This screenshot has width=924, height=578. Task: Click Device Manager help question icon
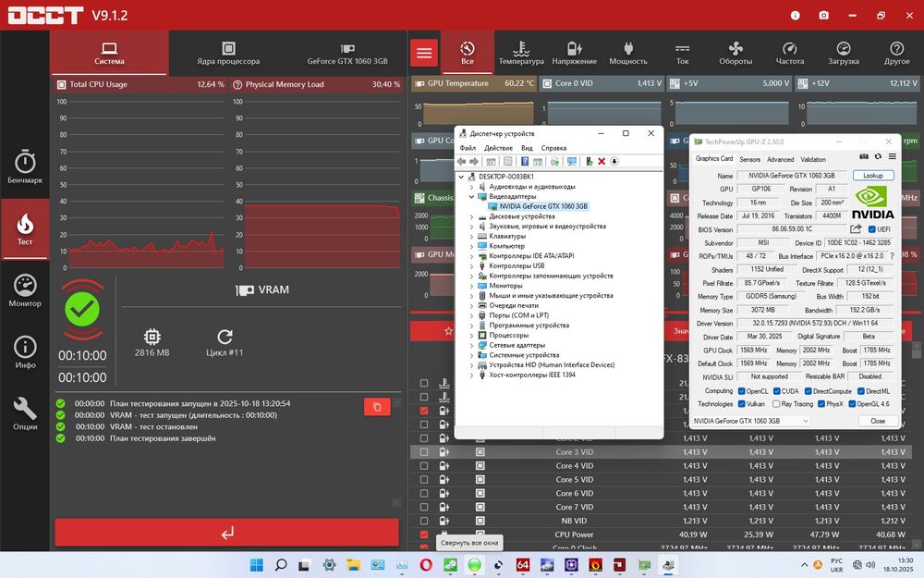(x=525, y=162)
